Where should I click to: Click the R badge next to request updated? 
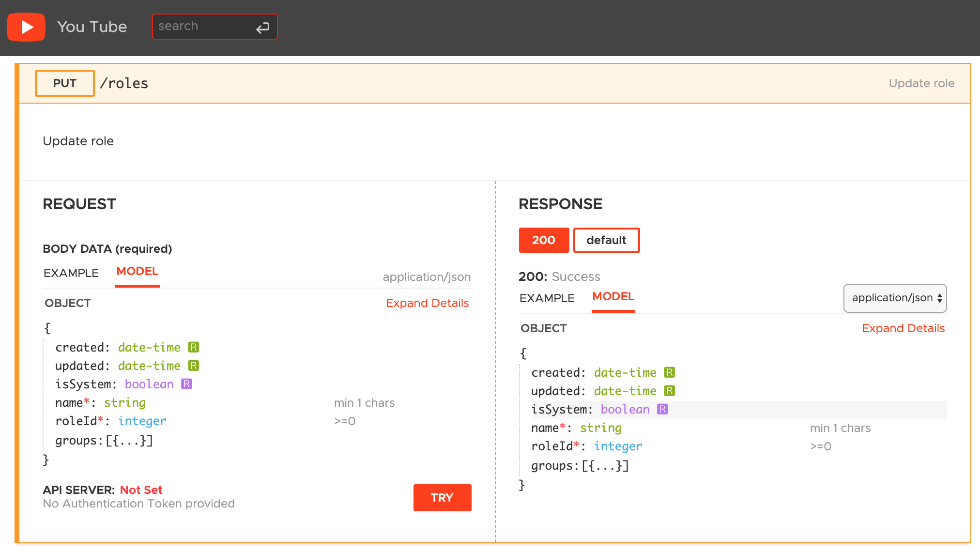193,366
